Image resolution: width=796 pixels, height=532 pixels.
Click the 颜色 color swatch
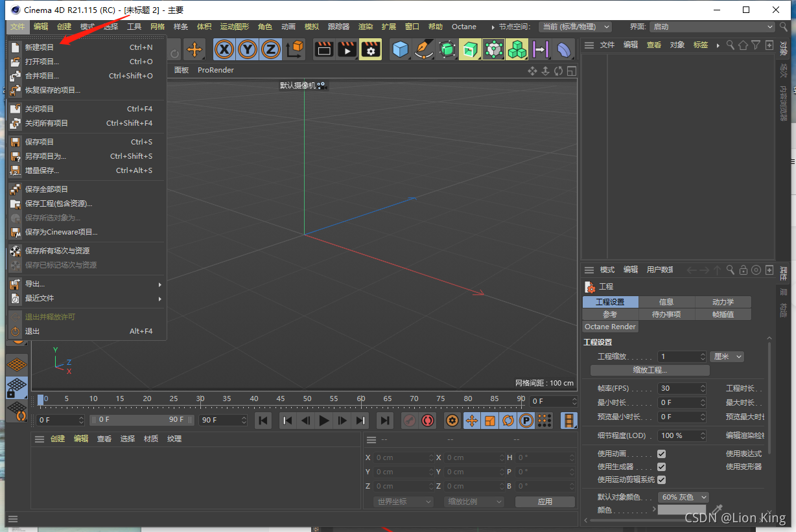[681, 509]
